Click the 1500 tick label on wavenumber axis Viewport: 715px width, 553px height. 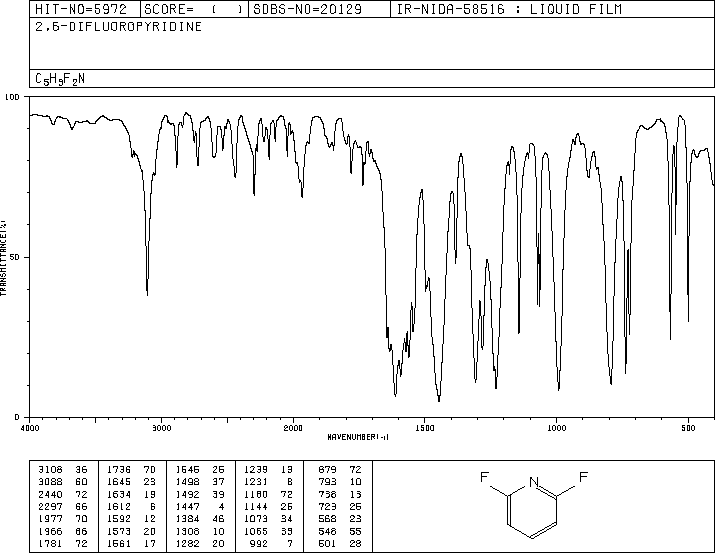click(425, 428)
